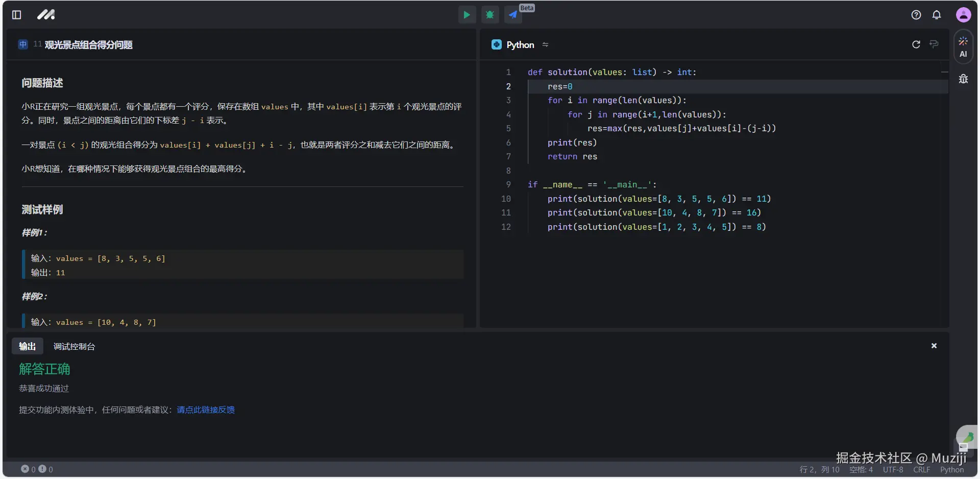Close the output panel
The width and height of the screenshot is (980, 479).
click(x=934, y=346)
